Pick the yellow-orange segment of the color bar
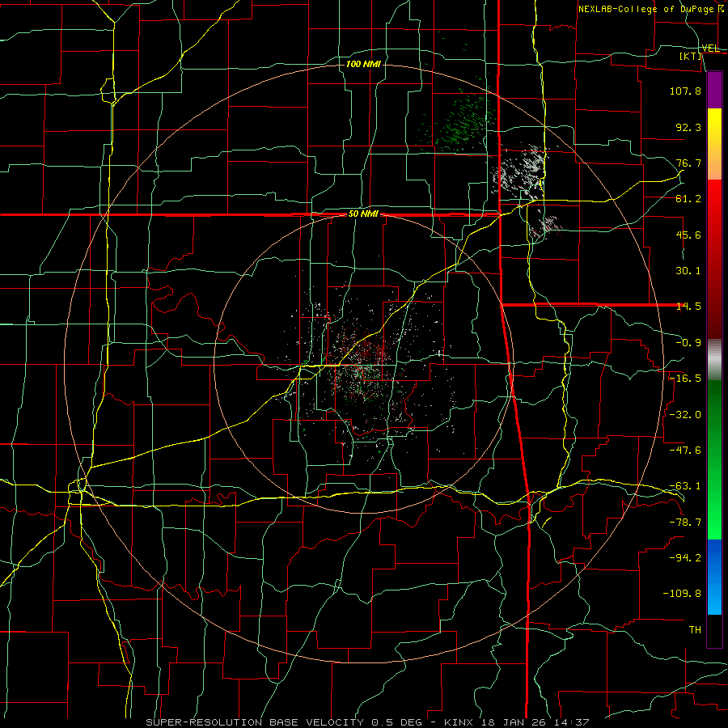The image size is (728, 728). pyautogui.click(x=714, y=144)
